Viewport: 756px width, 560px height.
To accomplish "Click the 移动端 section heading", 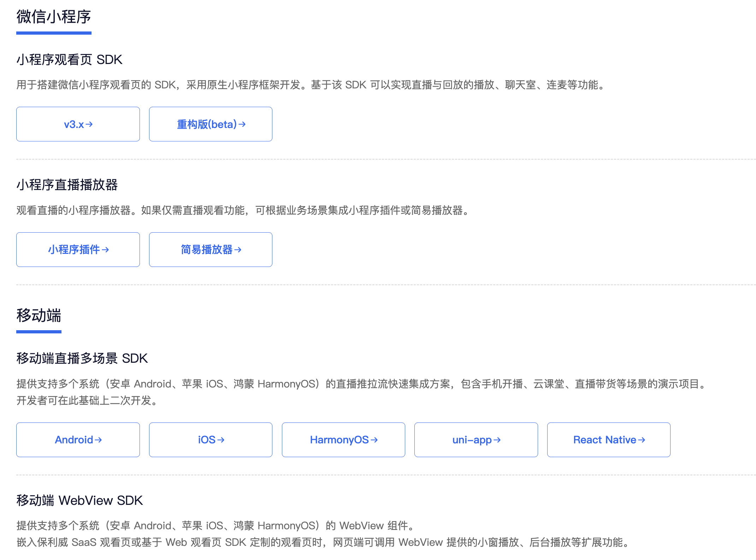I will pyautogui.click(x=39, y=315).
